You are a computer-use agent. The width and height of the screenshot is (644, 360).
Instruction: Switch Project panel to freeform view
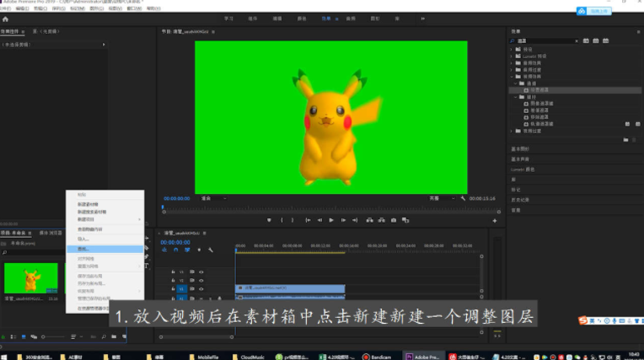click(34, 337)
